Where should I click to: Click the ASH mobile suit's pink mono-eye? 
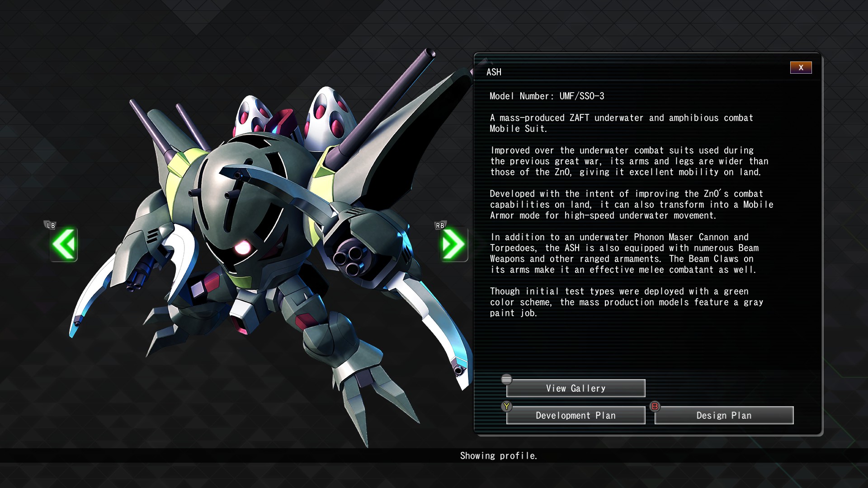point(242,247)
